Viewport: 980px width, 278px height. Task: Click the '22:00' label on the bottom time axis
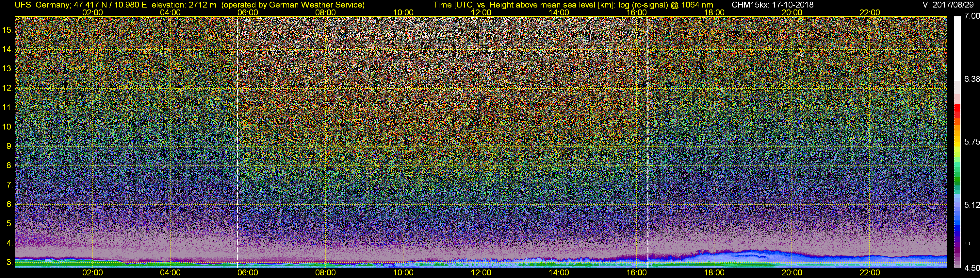pos(870,273)
